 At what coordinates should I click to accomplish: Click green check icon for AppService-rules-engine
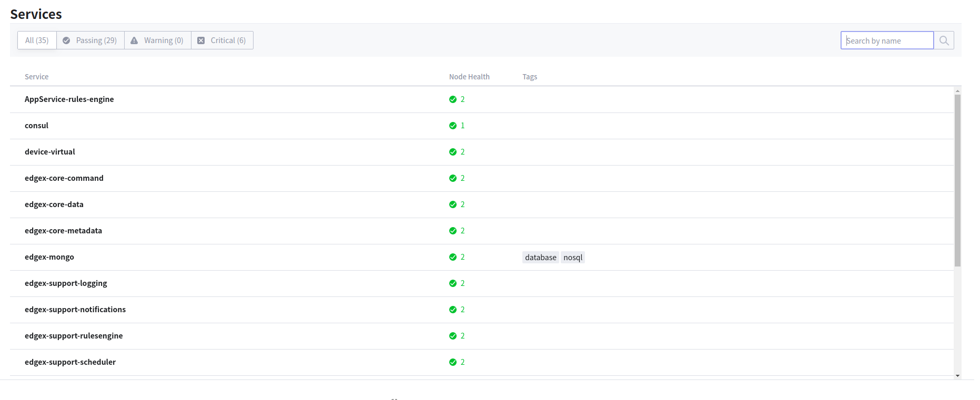pyautogui.click(x=452, y=99)
